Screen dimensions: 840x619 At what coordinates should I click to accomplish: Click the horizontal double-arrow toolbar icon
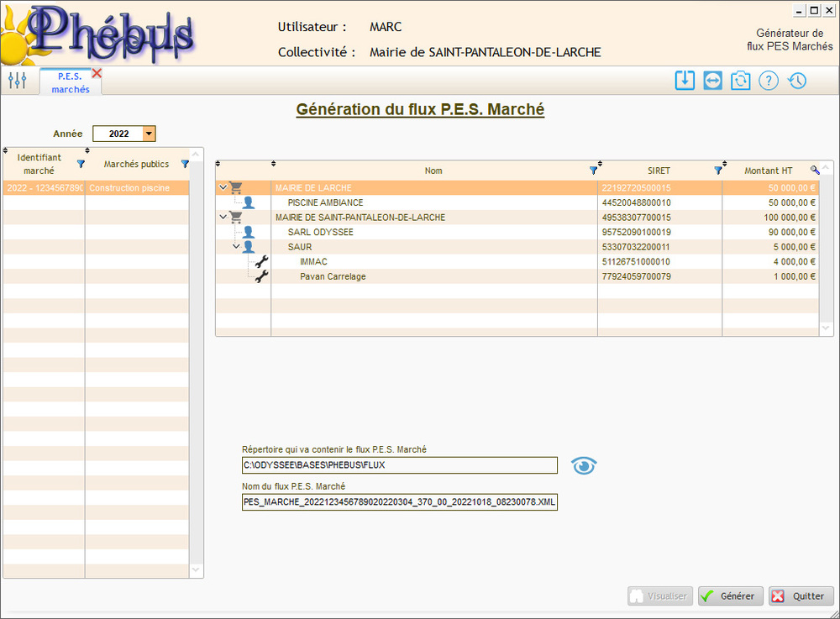pyautogui.click(x=712, y=81)
